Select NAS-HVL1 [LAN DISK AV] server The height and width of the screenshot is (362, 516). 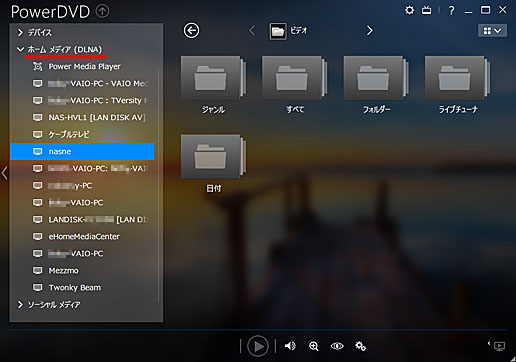coord(97,117)
